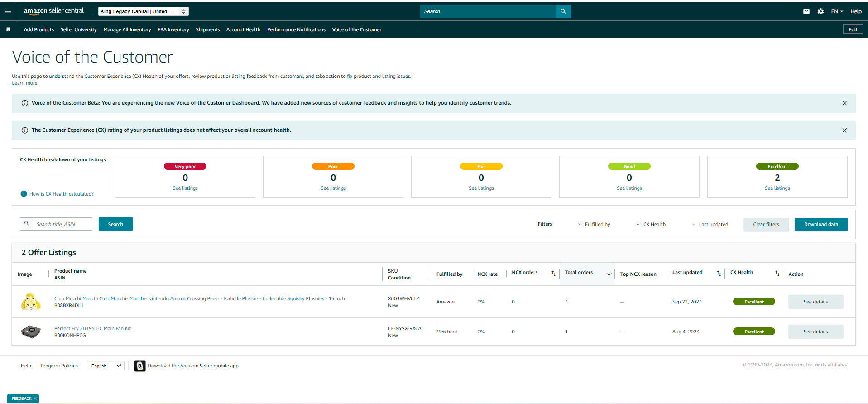The height and width of the screenshot is (404, 868).
Task: See details for Main Fan Kit listing
Action: point(815,332)
